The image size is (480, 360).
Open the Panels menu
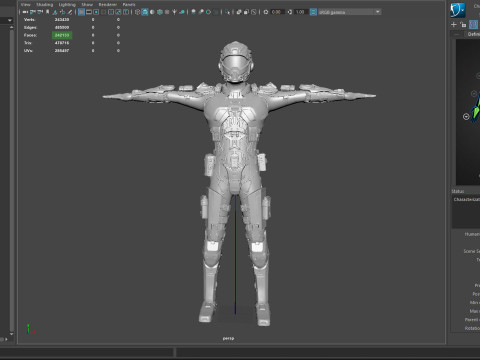point(129,4)
